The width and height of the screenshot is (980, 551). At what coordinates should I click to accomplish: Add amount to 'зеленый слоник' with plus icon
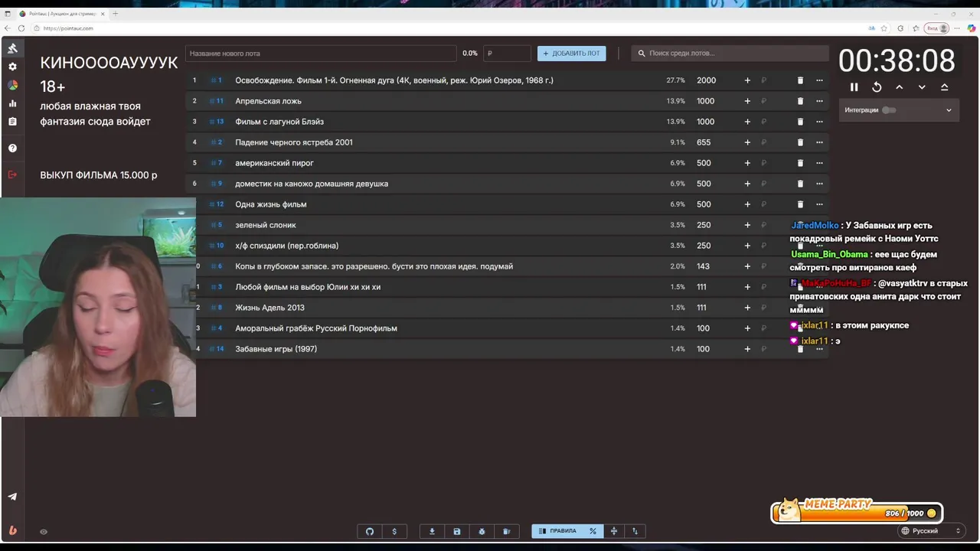(x=747, y=225)
